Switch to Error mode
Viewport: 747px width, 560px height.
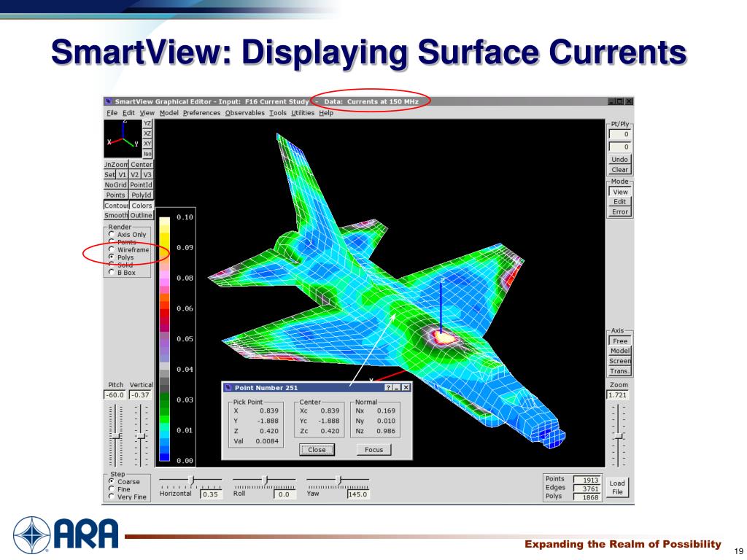click(620, 212)
